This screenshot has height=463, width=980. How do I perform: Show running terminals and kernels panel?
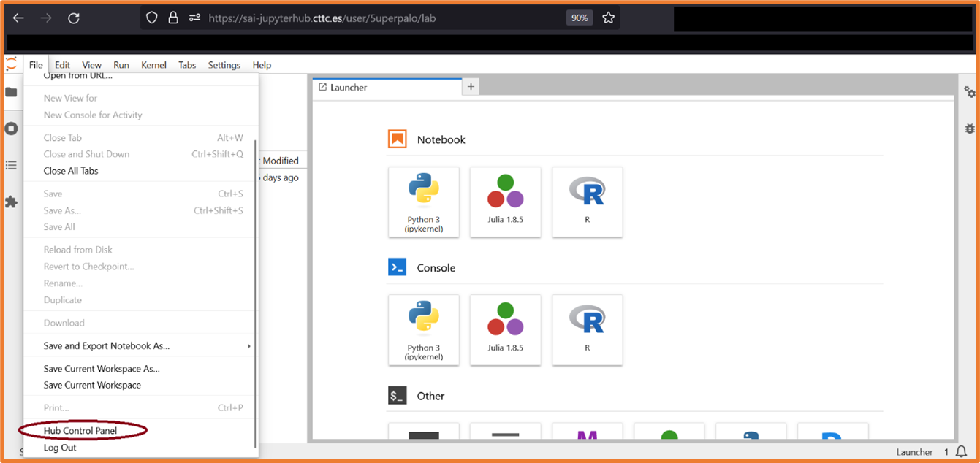[11, 129]
